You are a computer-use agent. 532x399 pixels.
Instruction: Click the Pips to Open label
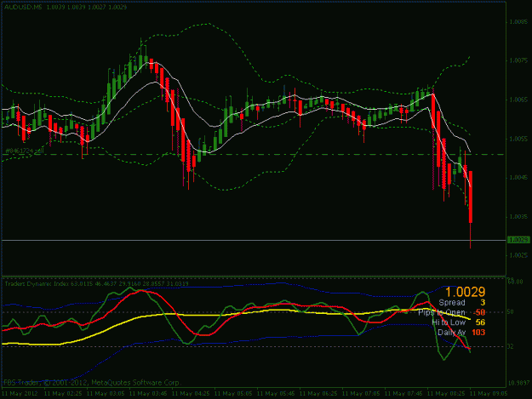[442, 312]
